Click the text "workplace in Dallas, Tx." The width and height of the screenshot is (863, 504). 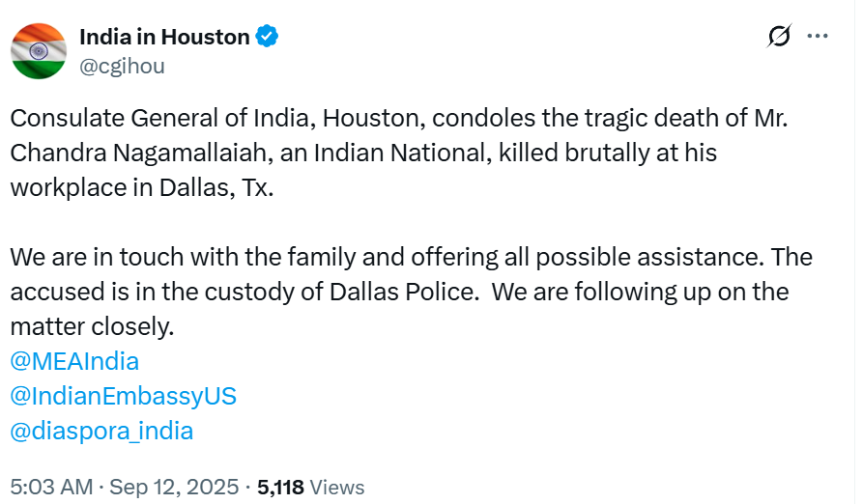pyautogui.click(x=142, y=187)
